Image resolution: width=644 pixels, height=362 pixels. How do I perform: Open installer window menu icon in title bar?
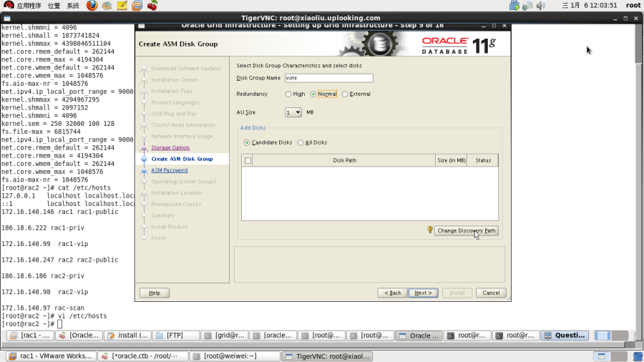(141, 26)
